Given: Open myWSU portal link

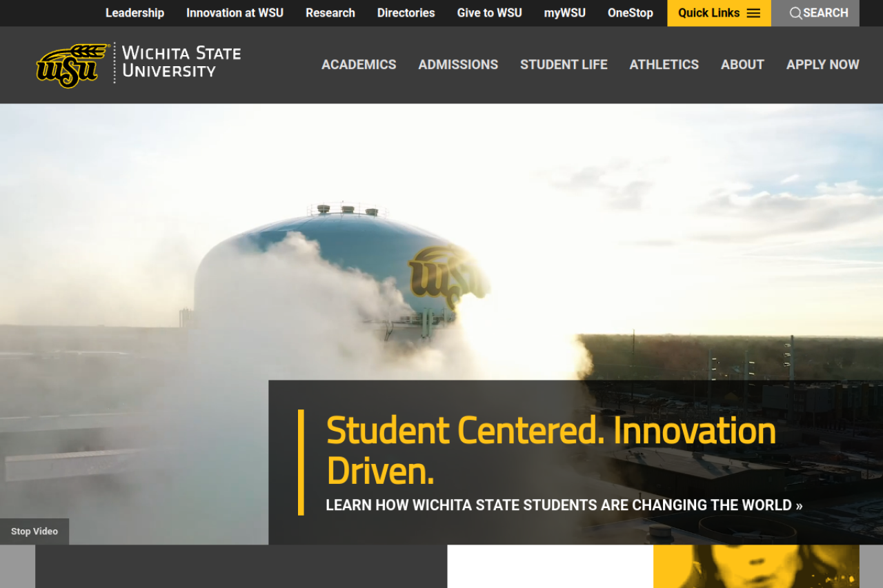Looking at the screenshot, I should point(565,13).
